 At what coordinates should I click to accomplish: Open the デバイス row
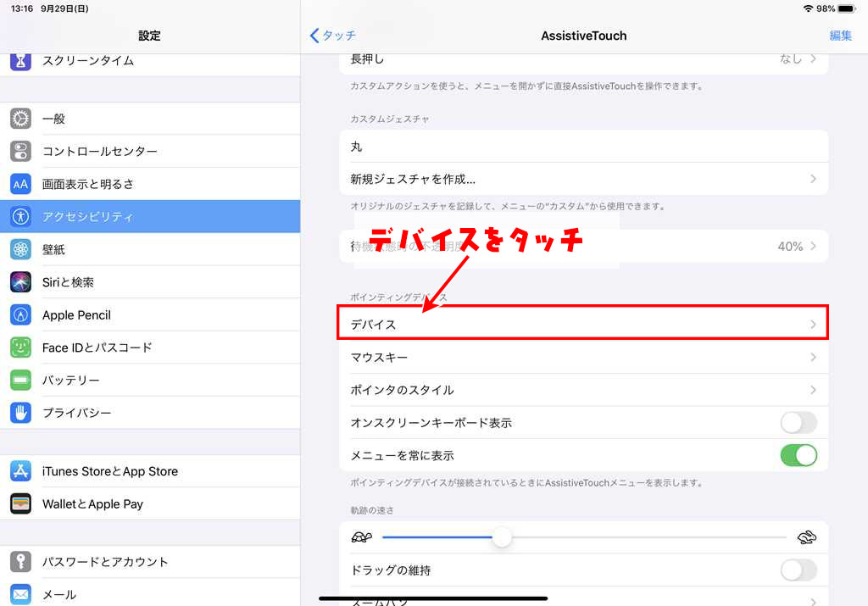[x=583, y=324]
